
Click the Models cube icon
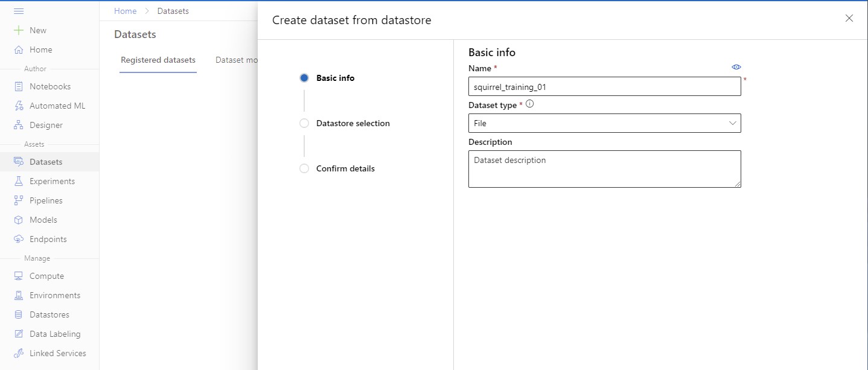(x=19, y=220)
